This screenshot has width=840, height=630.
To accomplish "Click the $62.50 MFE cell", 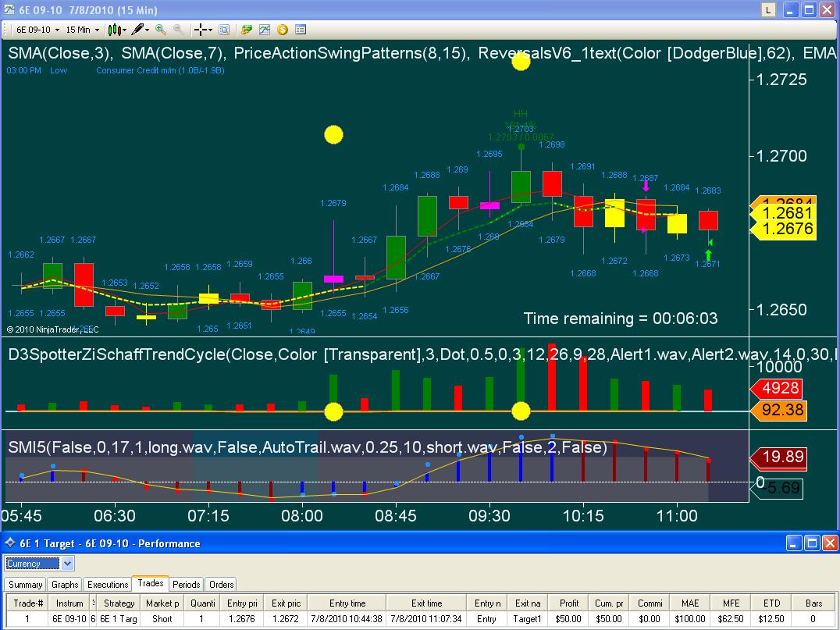I will point(731,619).
